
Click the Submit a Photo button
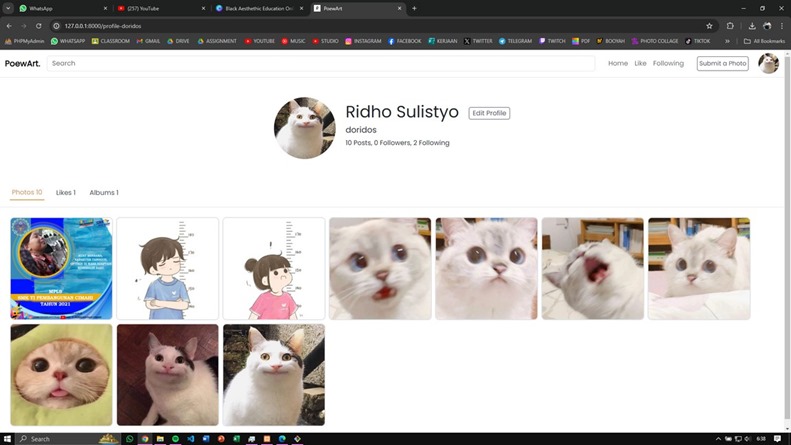tap(722, 63)
